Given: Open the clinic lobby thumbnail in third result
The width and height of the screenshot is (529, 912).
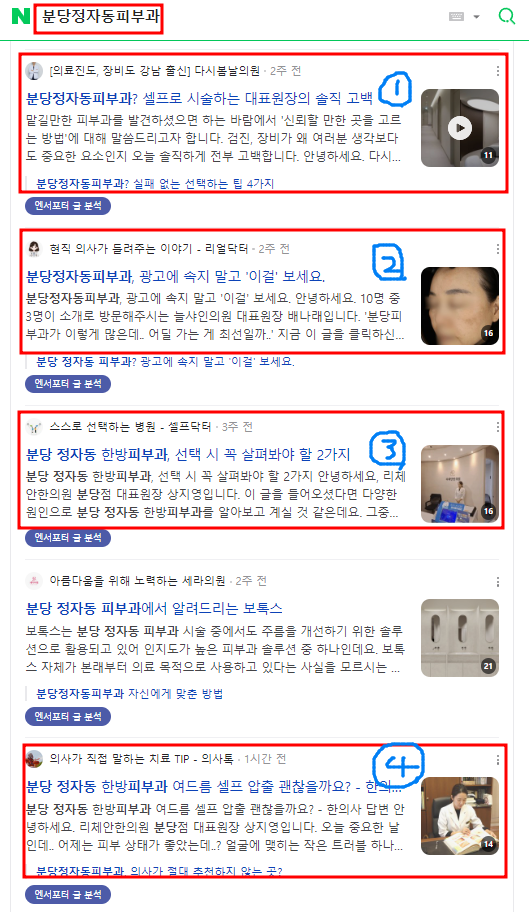Looking at the screenshot, I should [460, 484].
